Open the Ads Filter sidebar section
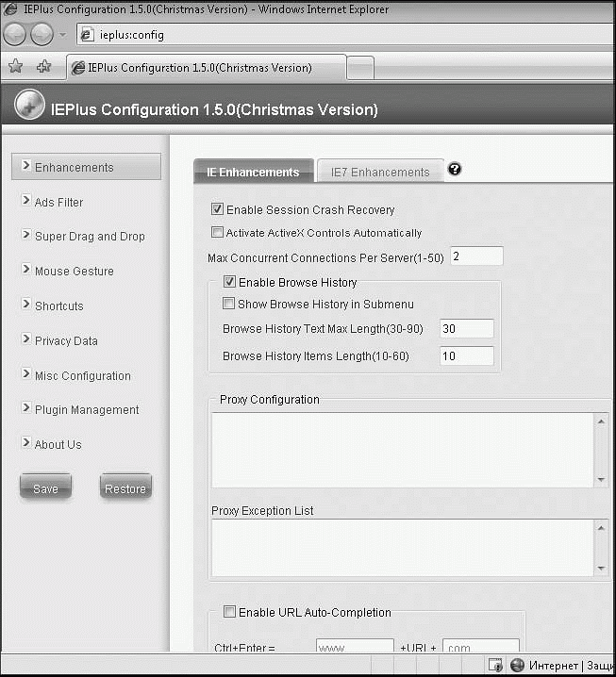616x677 pixels. [58, 202]
